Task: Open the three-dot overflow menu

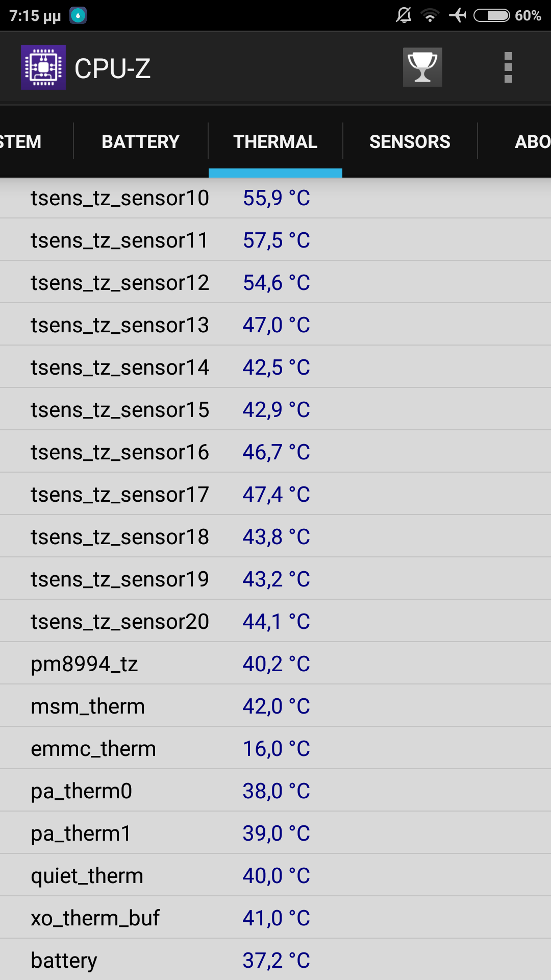Action: click(508, 67)
